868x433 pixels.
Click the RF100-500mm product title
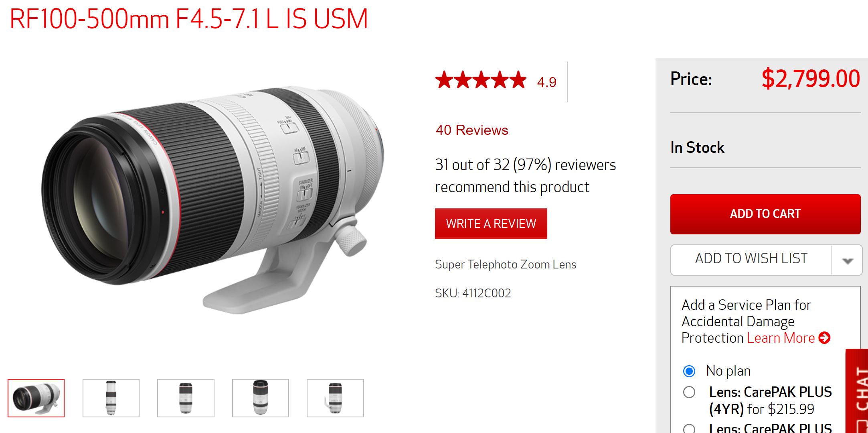(x=188, y=18)
